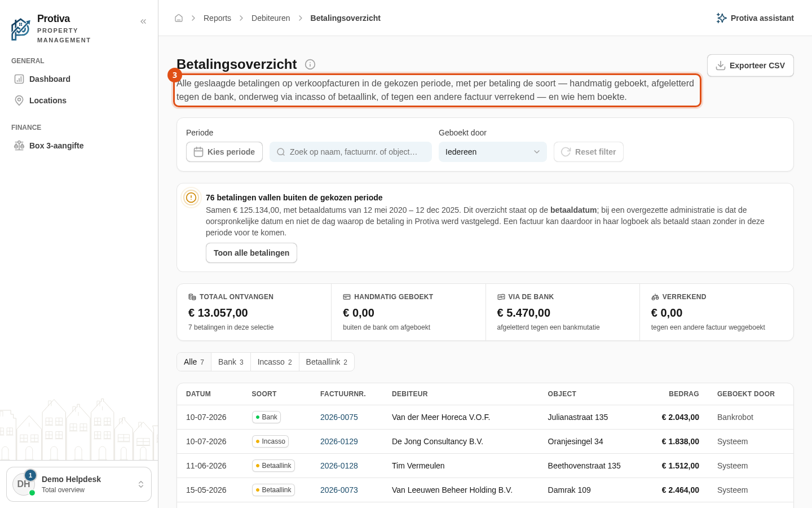
Task: Collapse the sidebar with the double chevron
Action: tap(143, 21)
